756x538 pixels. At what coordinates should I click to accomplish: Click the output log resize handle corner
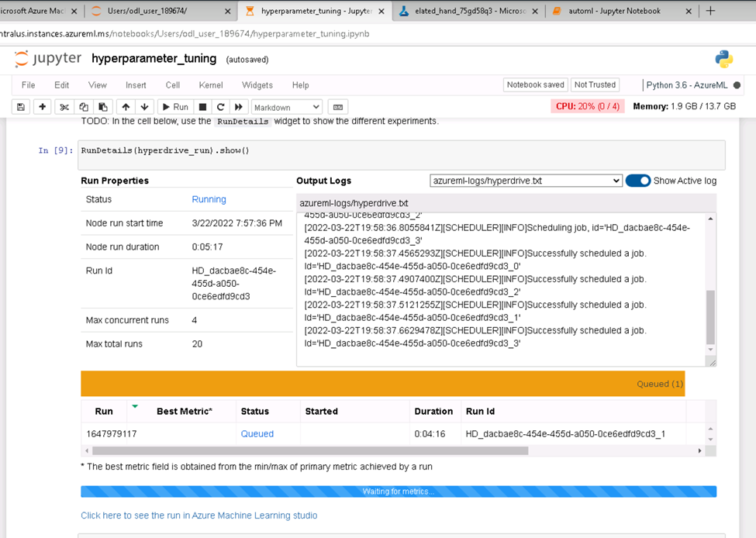pos(712,363)
